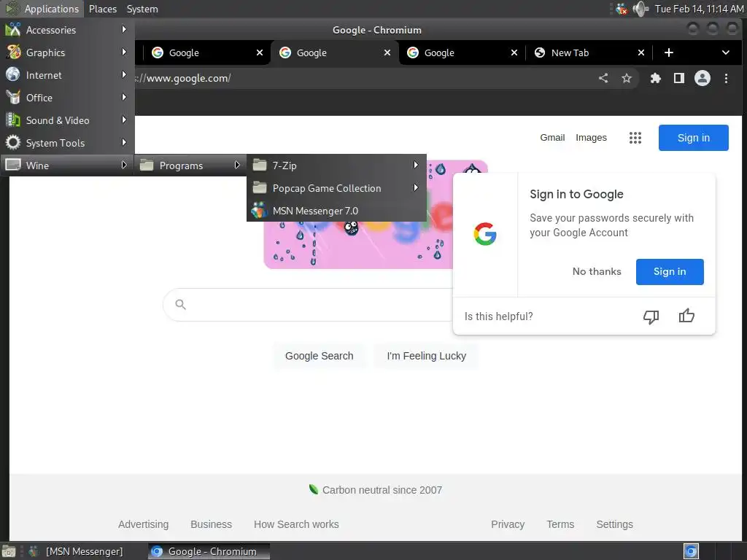747x560 pixels.
Task: Open the Accessories submenu
Action: point(67,29)
